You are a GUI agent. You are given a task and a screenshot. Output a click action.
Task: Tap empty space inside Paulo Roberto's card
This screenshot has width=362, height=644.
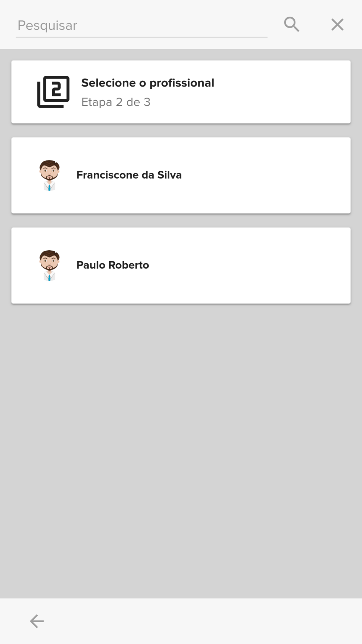(253, 265)
